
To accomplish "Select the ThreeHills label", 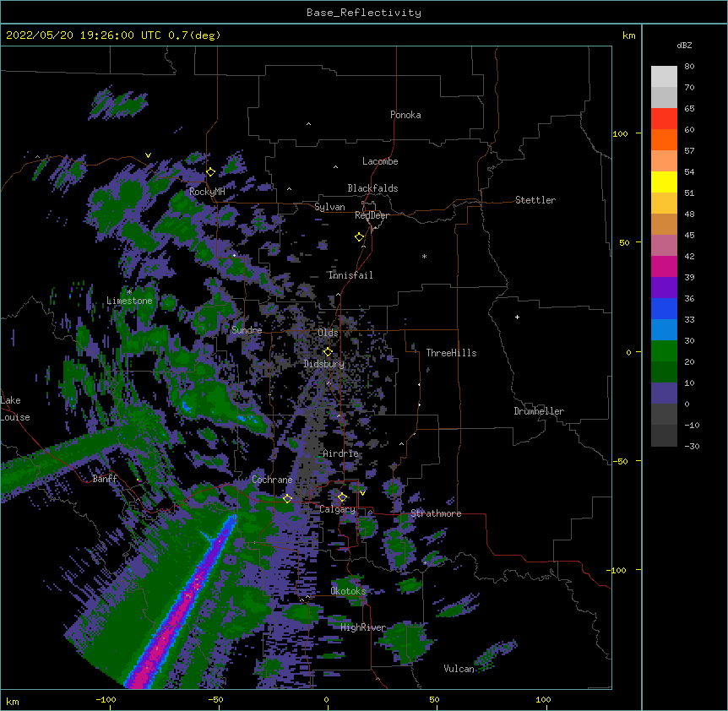I will point(451,353).
